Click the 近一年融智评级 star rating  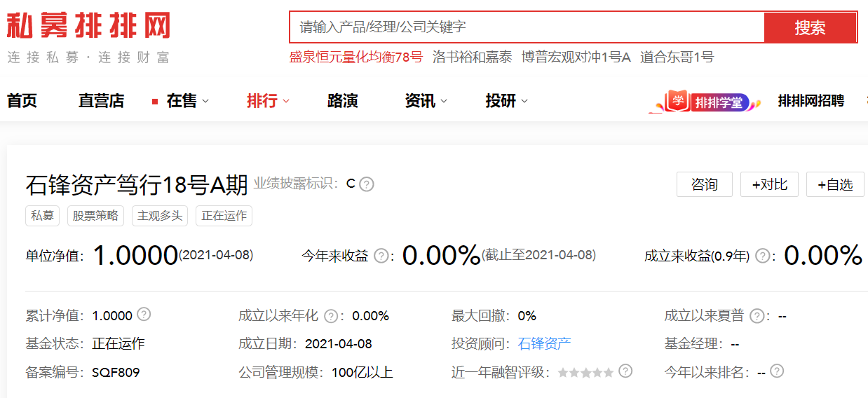click(x=585, y=373)
